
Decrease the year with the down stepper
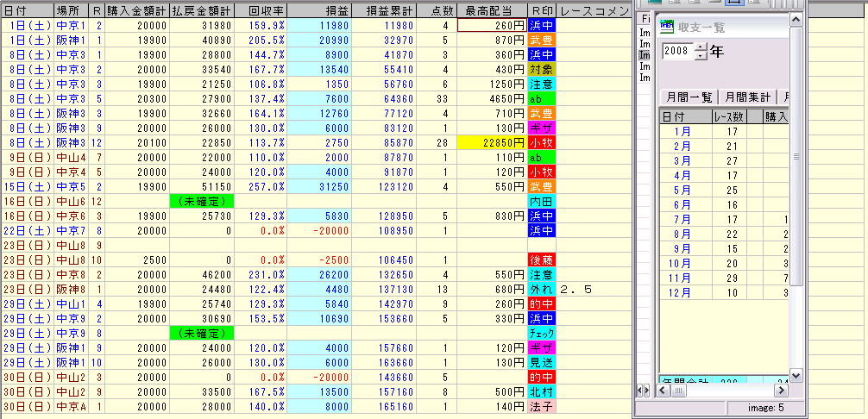[x=700, y=57]
